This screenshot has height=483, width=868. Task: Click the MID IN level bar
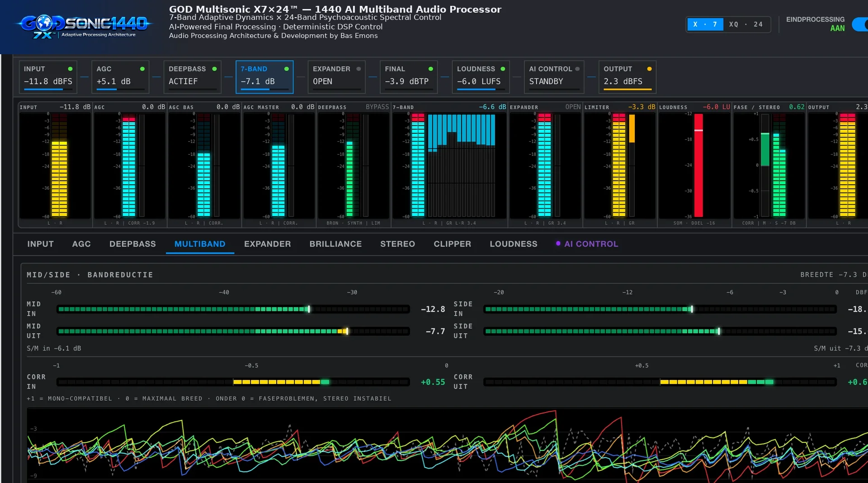click(x=233, y=309)
